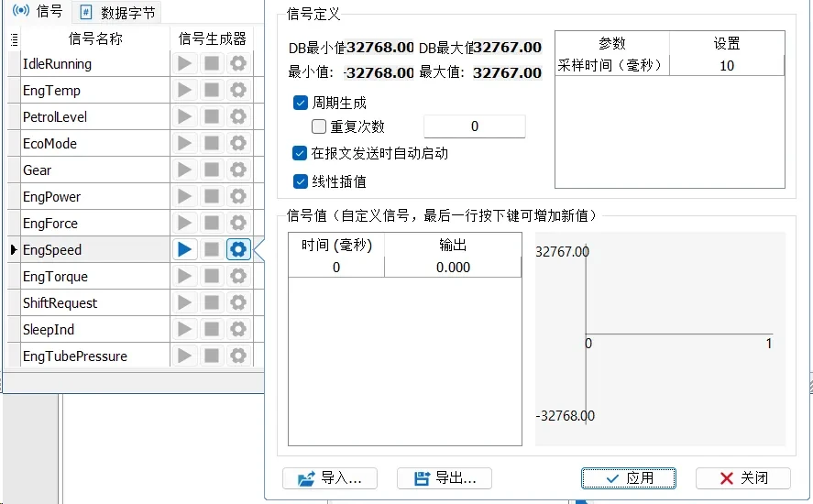Switch to the 数据字节 tab

(117, 12)
